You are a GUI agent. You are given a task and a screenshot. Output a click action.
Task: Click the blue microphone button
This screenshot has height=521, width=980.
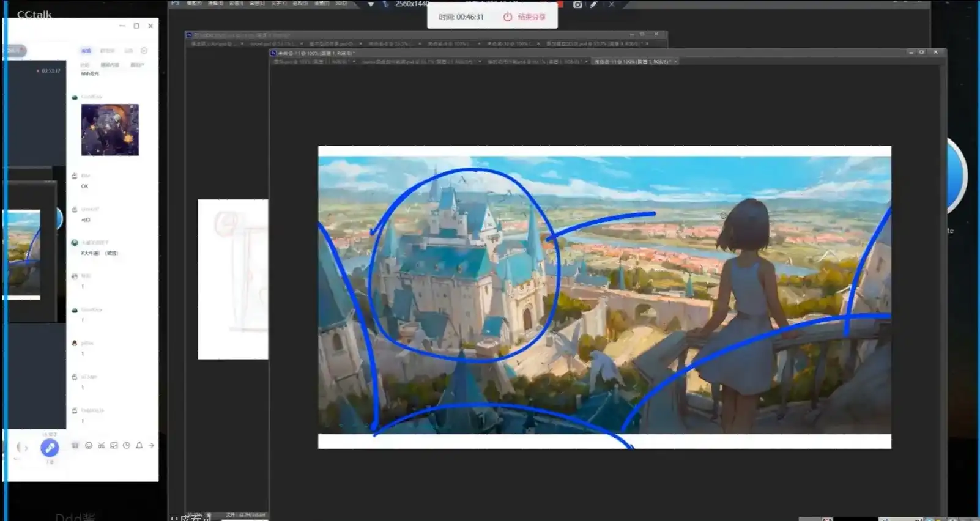(x=50, y=448)
